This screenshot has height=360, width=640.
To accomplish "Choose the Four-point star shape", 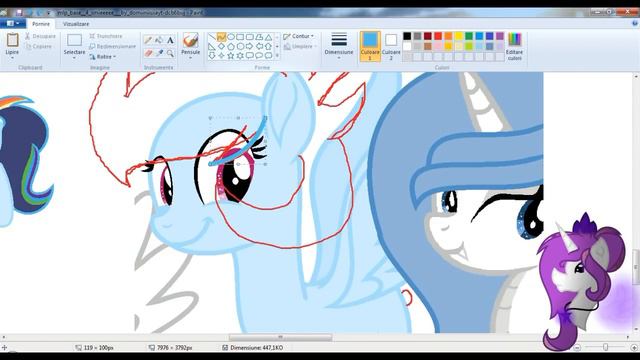I will point(221,56).
